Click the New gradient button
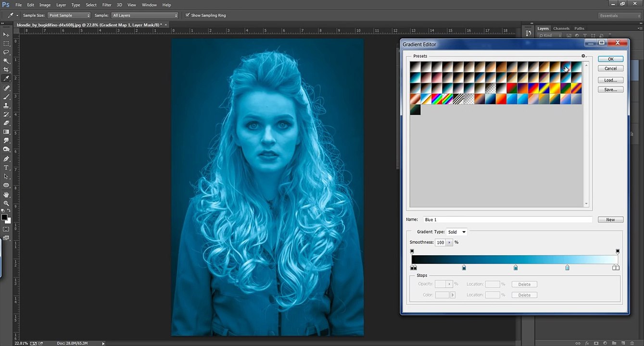This screenshot has width=644, height=346. point(610,220)
